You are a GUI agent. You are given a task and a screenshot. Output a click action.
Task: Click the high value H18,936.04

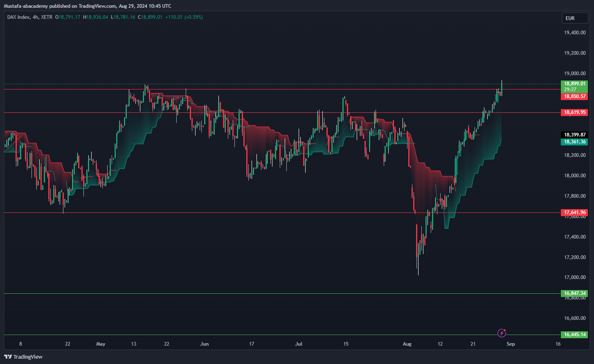click(95, 17)
